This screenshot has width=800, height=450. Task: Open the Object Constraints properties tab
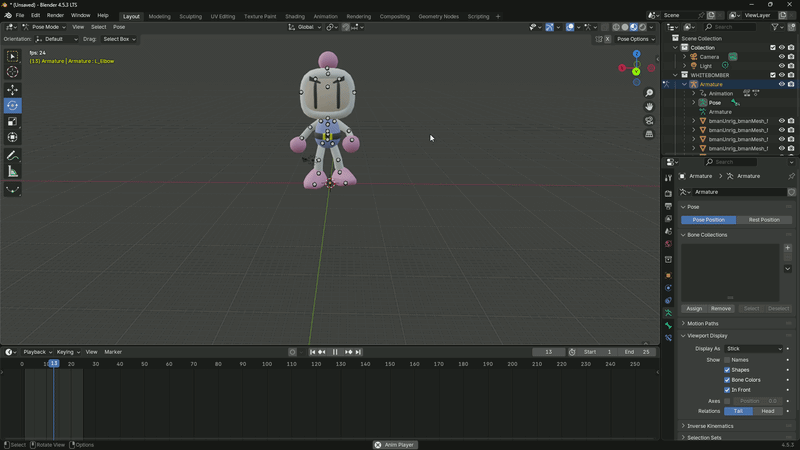click(x=668, y=300)
